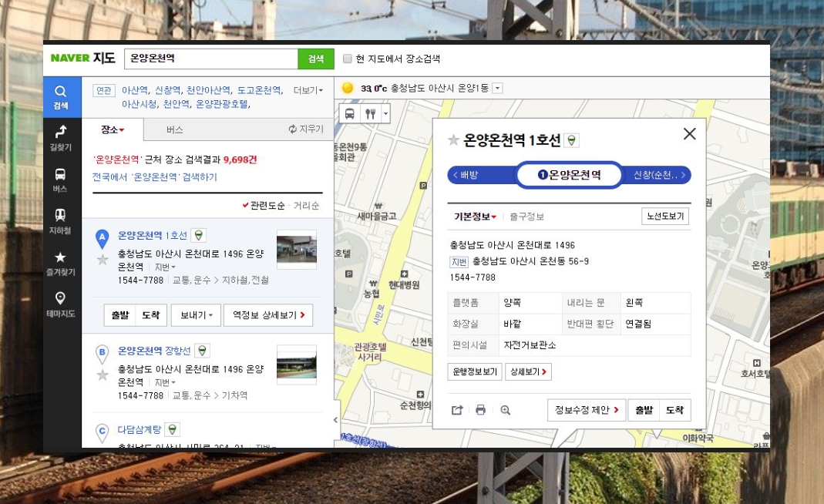This screenshot has width=824, height=504.
Task: Open the 길찾기 directions sidebar icon
Action: [x=62, y=139]
